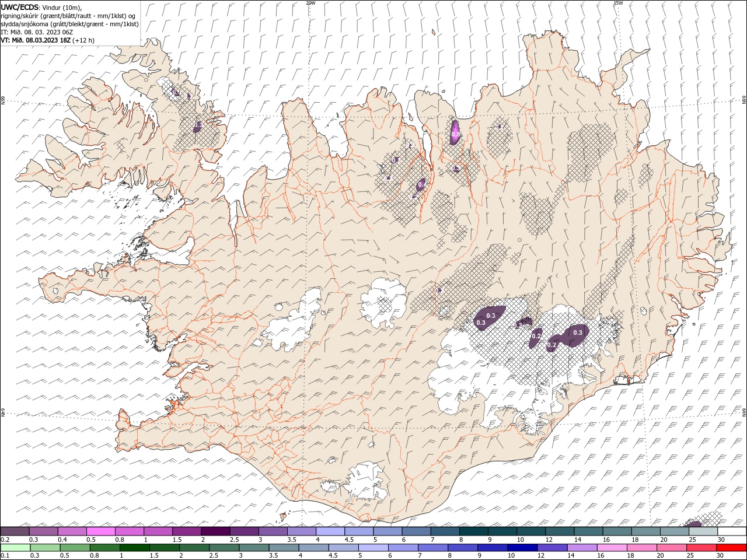Click the '0.1' value label under rain legend
Screen dimensions: 747x560
pyautogui.click(x=5, y=556)
